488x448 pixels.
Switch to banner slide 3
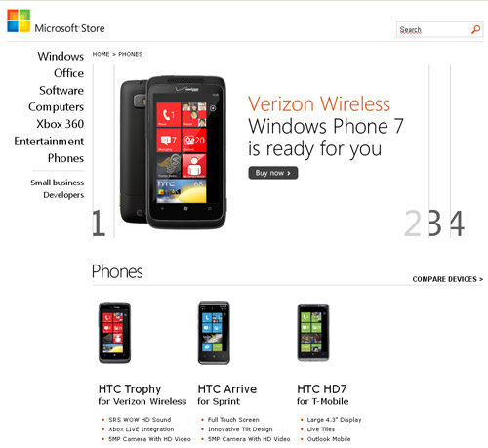(x=435, y=224)
